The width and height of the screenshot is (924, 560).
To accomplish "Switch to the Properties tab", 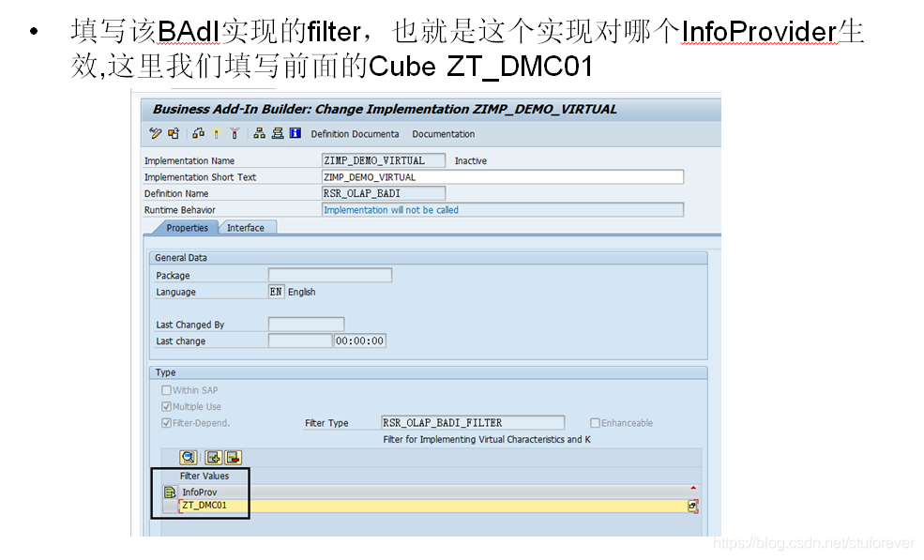I will point(187,228).
